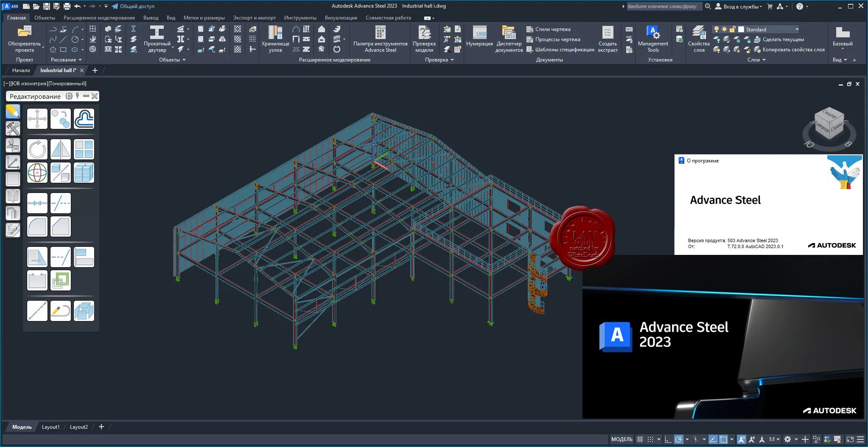868x447 pixels.
Task: Toggle grid display in status bar
Action: click(x=640, y=439)
